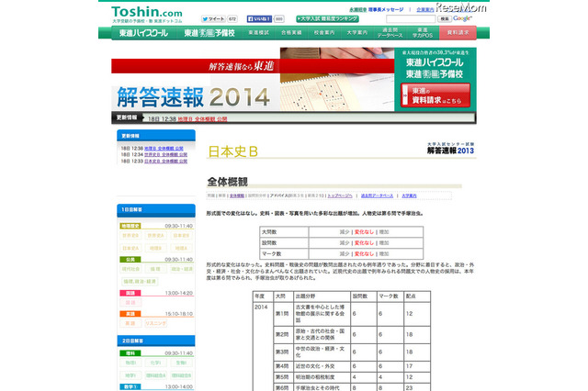
Task: Open the 全体概観 link in breadcrumb bar
Action: pos(237,195)
